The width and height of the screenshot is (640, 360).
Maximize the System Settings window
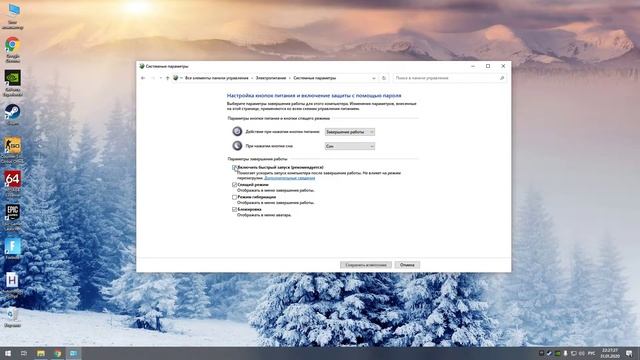tap(488, 66)
